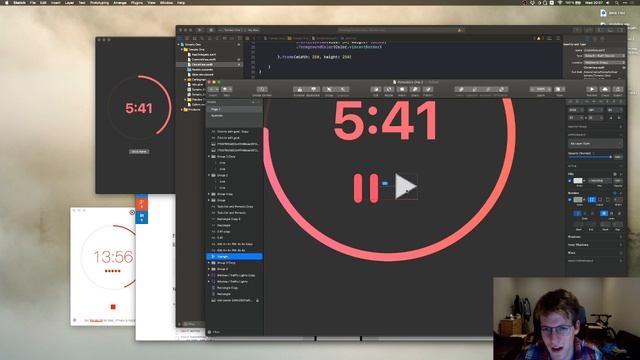Click the Preview play toolbar icon
The width and height of the screenshot is (640, 360).
coord(591,89)
